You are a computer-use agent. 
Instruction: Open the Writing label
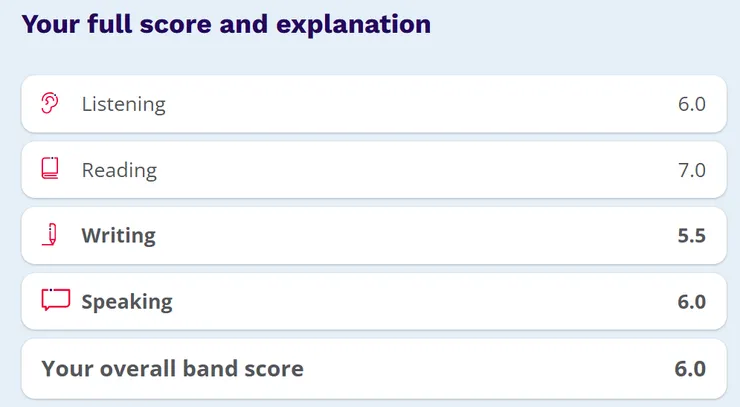118,236
